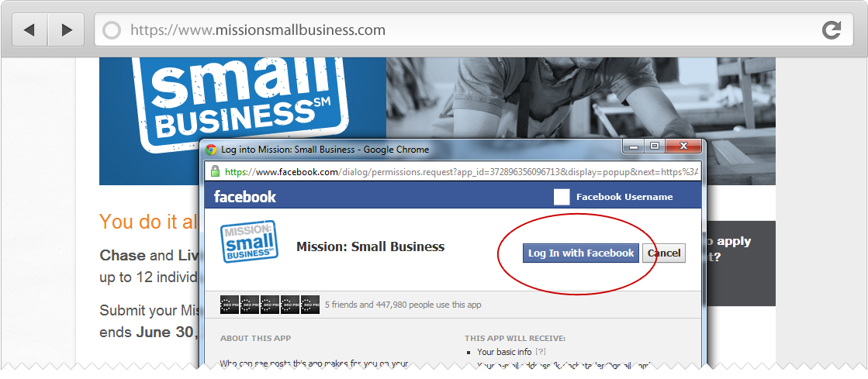The height and width of the screenshot is (379, 868).
Task: Click the Chrome logo in popup title bar
Action: (211, 150)
